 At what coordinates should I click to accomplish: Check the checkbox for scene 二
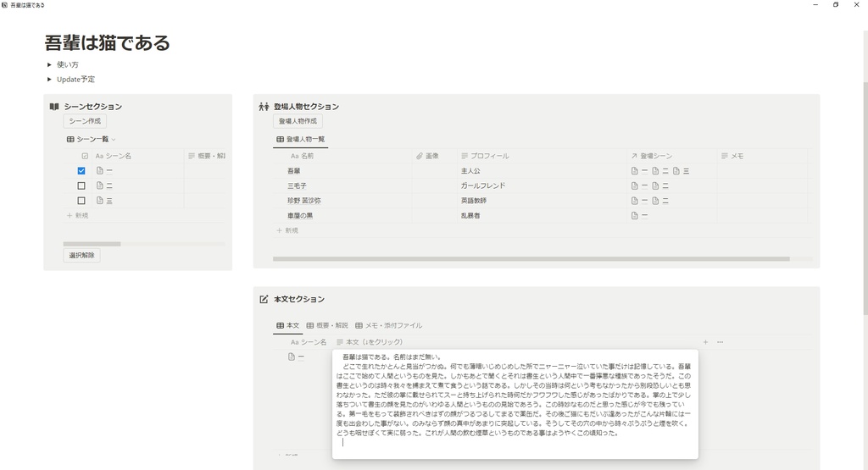coord(81,185)
